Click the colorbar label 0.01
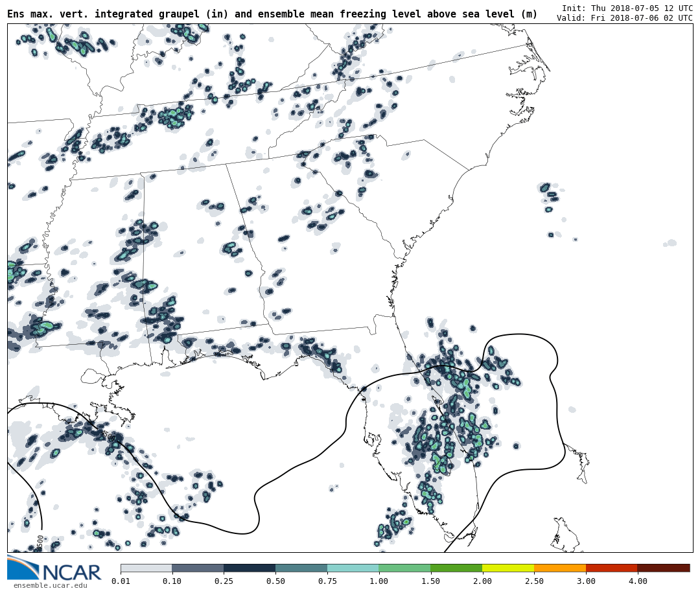The image size is (700, 593). pos(121,581)
